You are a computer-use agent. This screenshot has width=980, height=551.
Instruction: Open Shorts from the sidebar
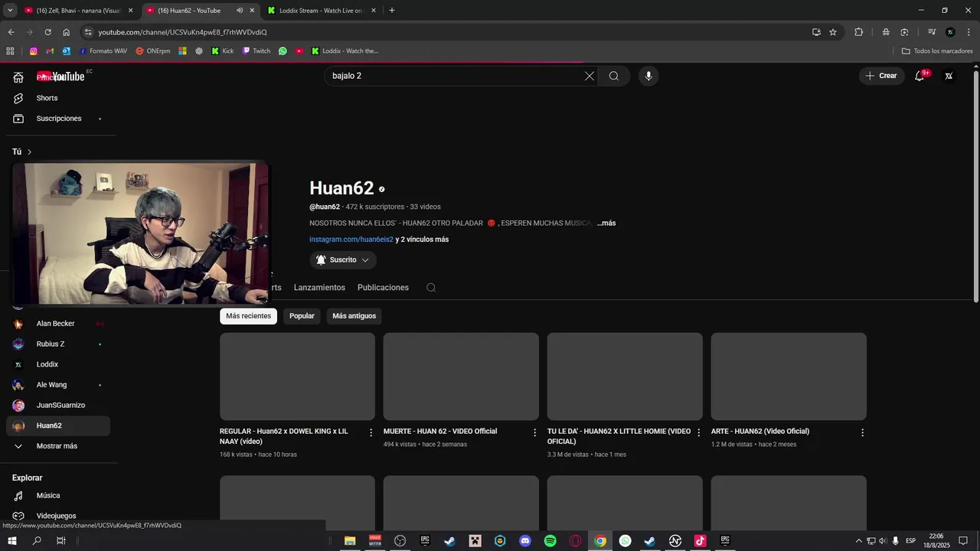click(58, 98)
